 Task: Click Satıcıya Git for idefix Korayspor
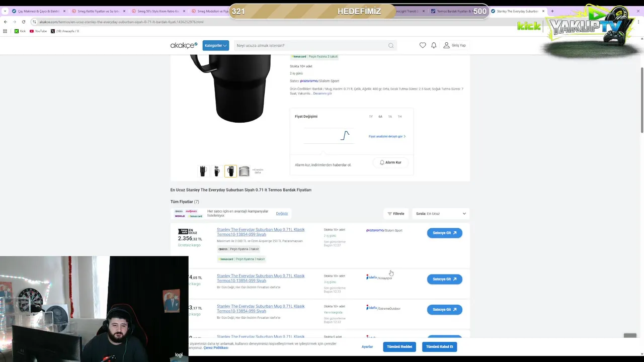[445, 279]
